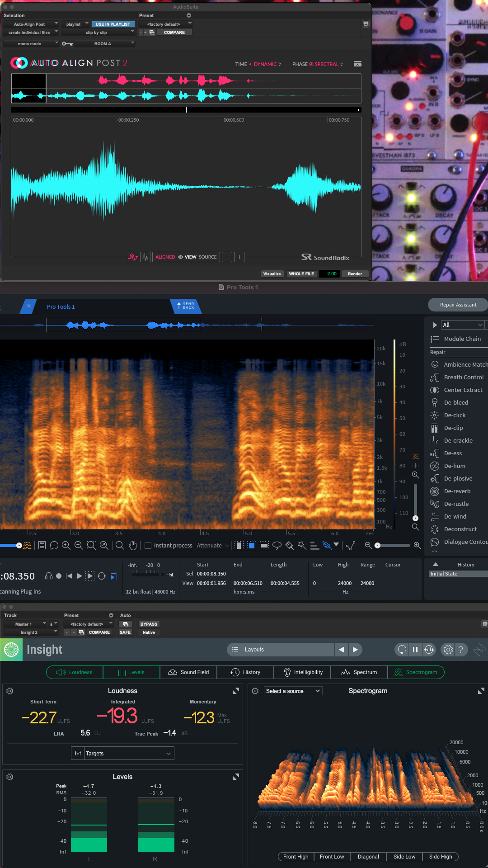Toggle SAFE automation on Insight

[x=125, y=632]
